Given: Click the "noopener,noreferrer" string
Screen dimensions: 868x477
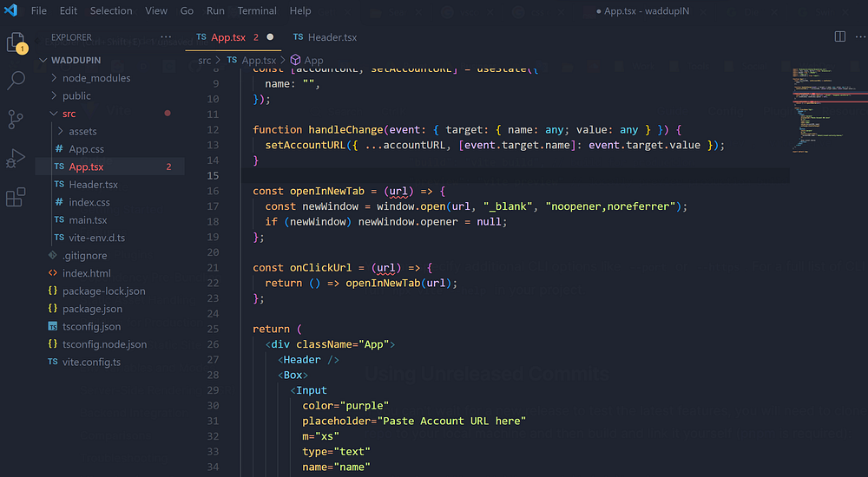Looking at the screenshot, I should click(x=610, y=206).
